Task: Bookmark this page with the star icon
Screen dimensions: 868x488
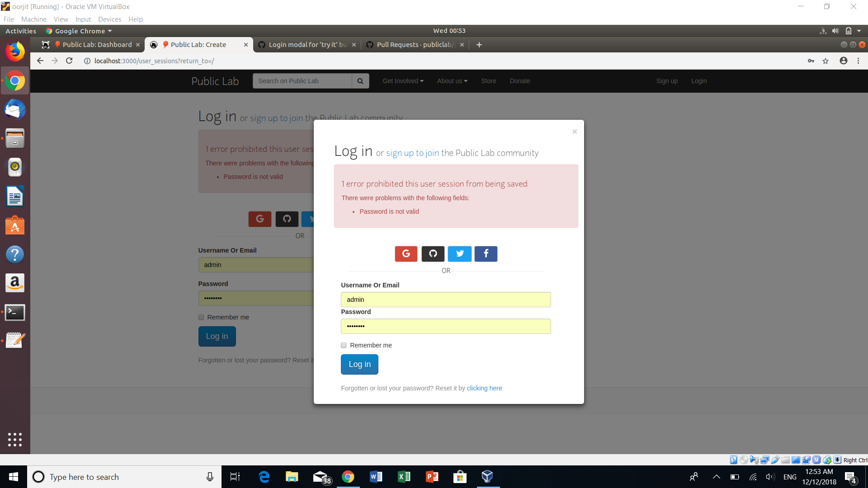Action: [826, 61]
